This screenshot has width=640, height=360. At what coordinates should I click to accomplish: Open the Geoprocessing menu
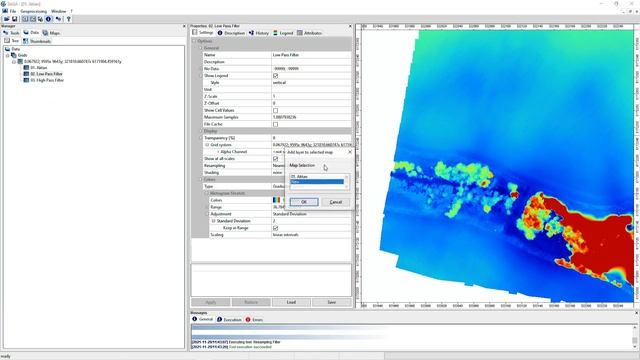(33, 11)
